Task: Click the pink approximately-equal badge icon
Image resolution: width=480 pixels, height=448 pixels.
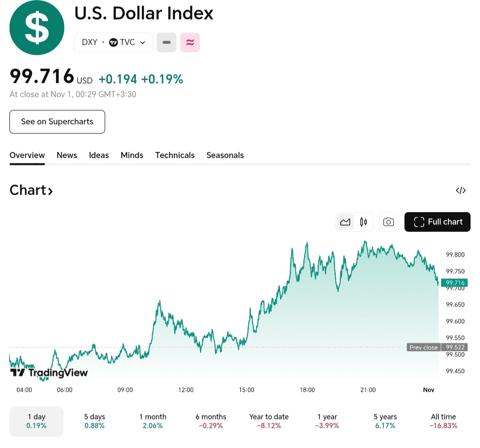Action: (x=190, y=42)
